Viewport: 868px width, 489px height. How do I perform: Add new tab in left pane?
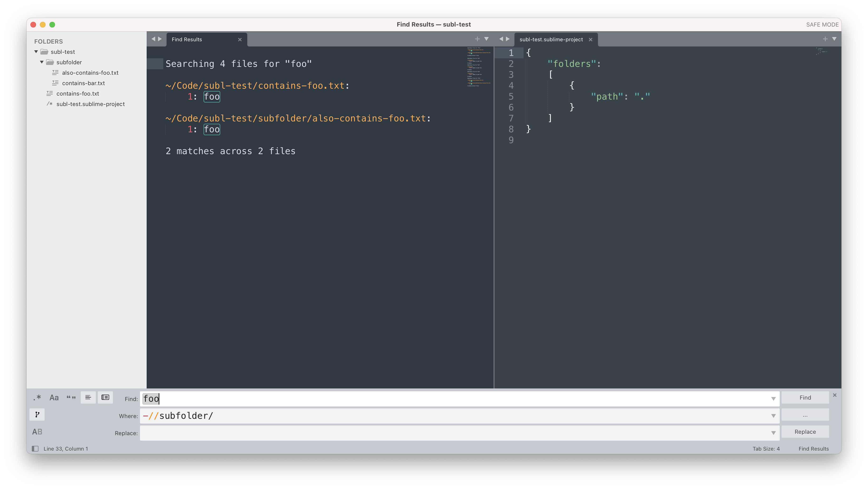click(477, 39)
